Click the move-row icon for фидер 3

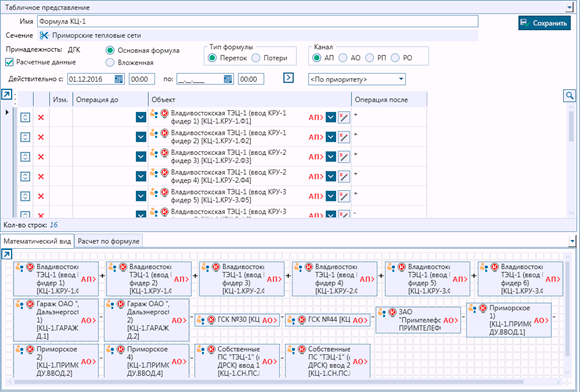pyautogui.click(x=25, y=157)
